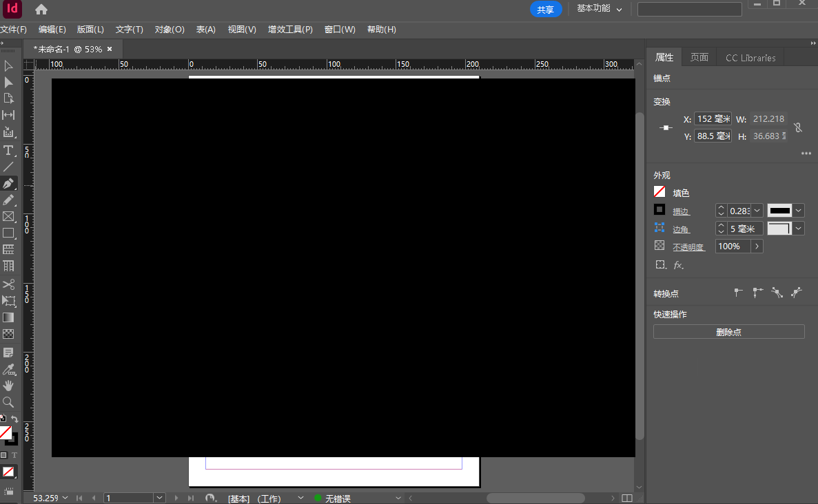Click the 边角 corner link
The height and width of the screenshot is (504, 818).
coord(682,229)
